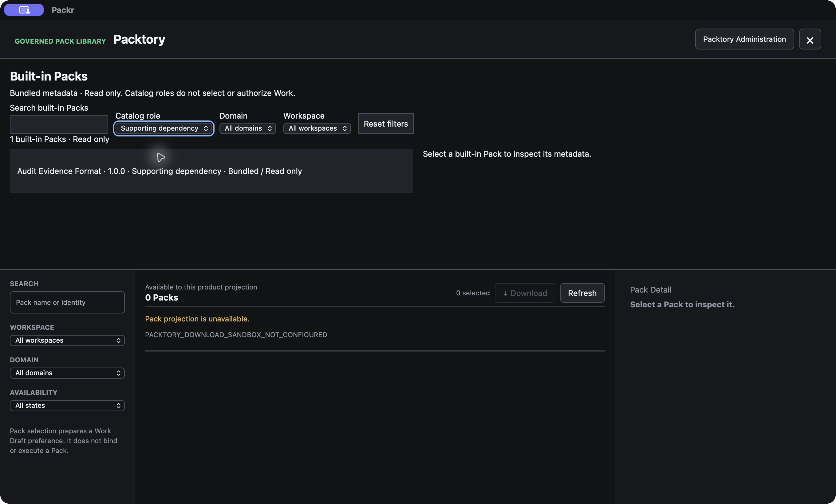Open the sidebar WORKSPACE All workspaces dropdown
Screen dimensions: 836x504
(x=67, y=340)
